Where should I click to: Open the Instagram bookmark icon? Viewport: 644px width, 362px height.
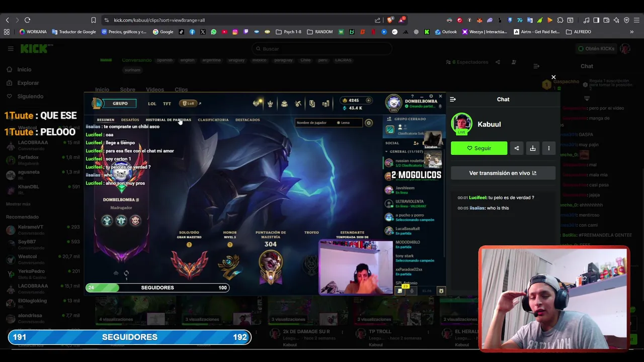tap(235, 32)
